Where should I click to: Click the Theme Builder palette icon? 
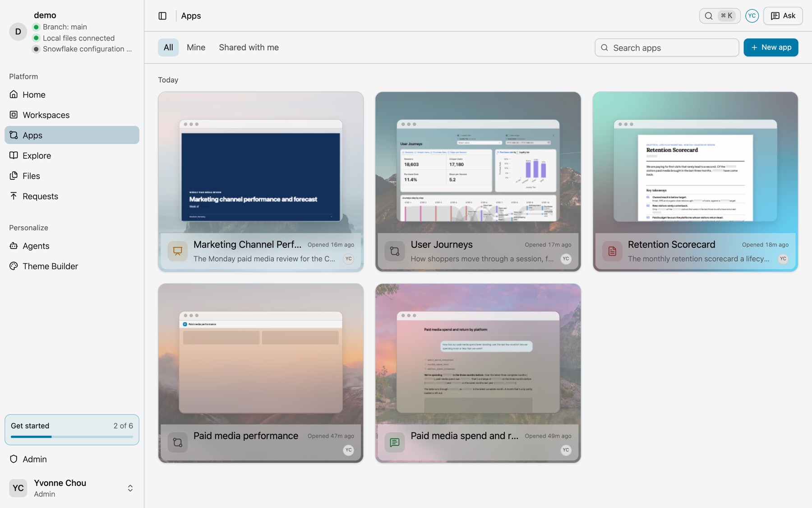[x=14, y=266]
